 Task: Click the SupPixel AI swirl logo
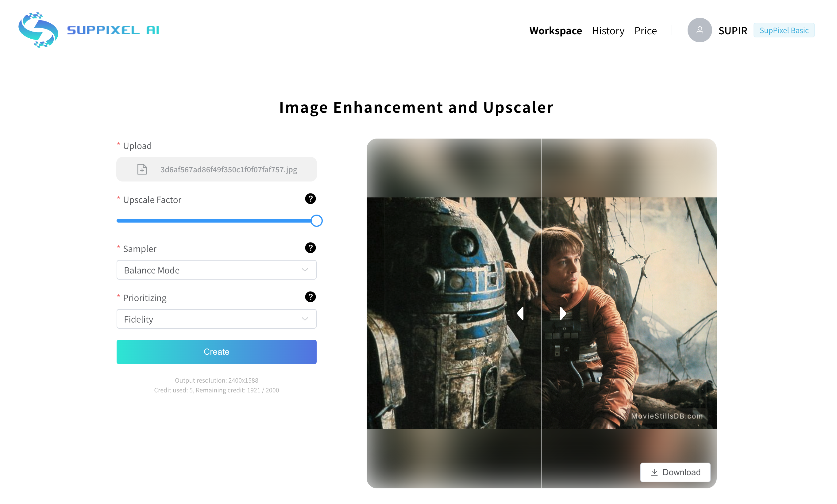pos(38,30)
